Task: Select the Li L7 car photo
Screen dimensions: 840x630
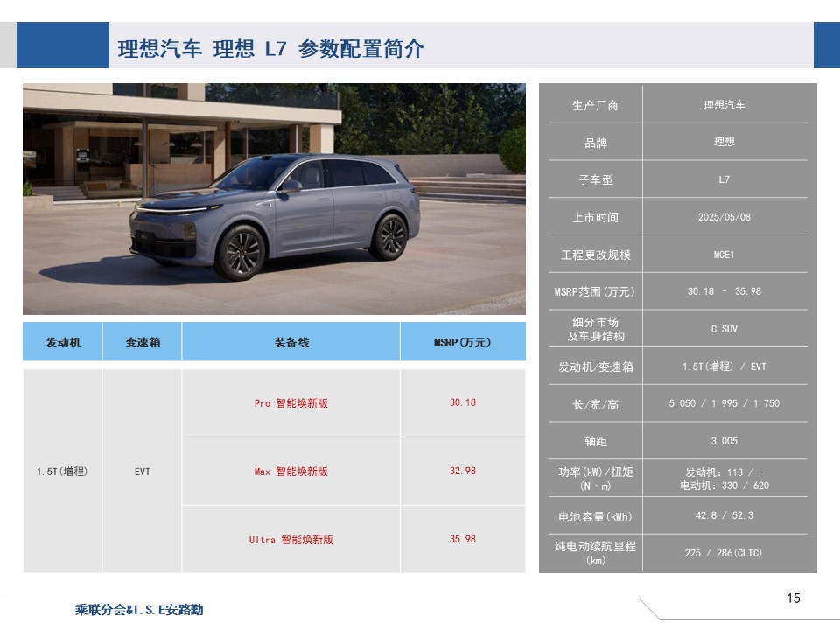Action: click(274, 199)
